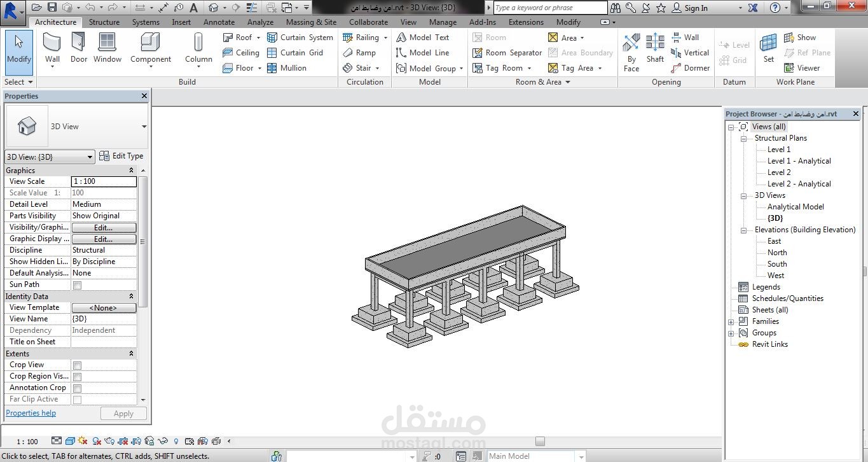The height and width of the screenshot is (462, 868).
Task: Click the keyword search box
Action: coord(550,8)
